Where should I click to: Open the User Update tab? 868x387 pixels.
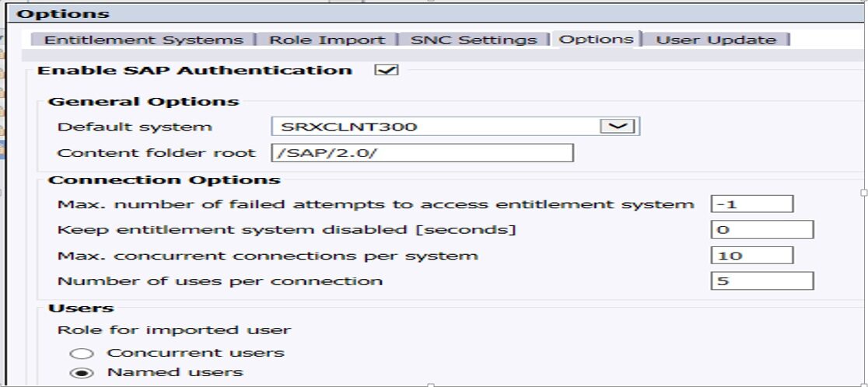pos(716,40)
